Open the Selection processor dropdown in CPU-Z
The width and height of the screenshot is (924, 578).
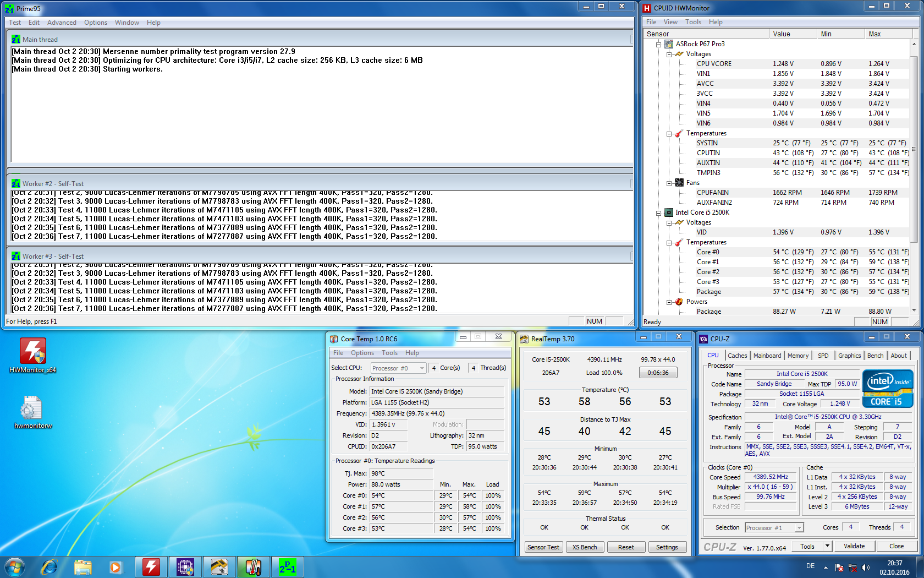tap(774, 528)
